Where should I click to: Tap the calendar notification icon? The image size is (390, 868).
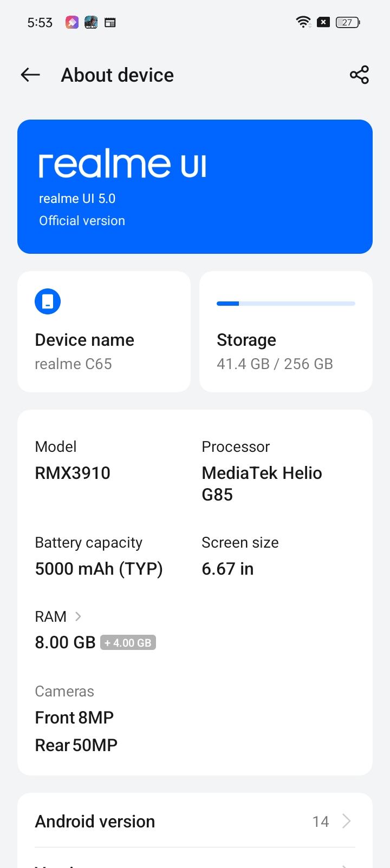click(110, 22)
